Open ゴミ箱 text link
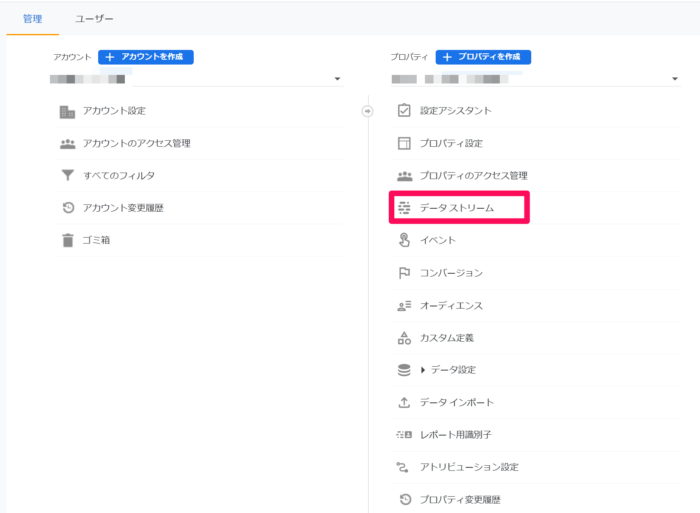The height and width of the screenshot is (513, 700). (x=96, y=240)
